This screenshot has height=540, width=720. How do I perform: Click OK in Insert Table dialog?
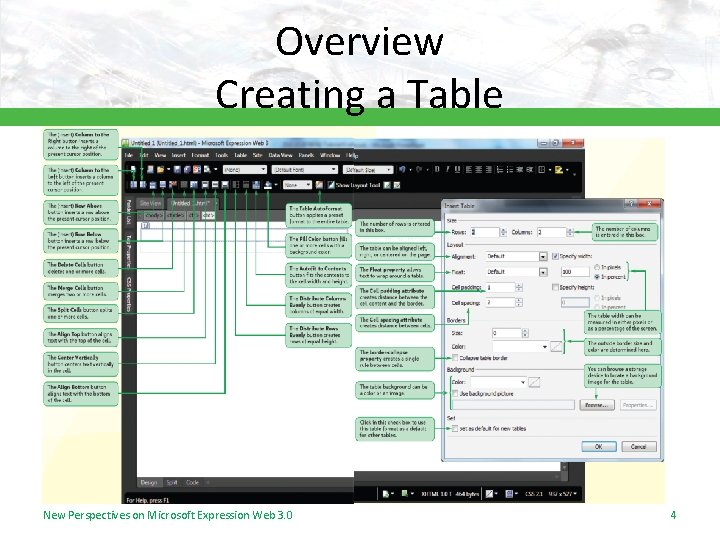599,446
